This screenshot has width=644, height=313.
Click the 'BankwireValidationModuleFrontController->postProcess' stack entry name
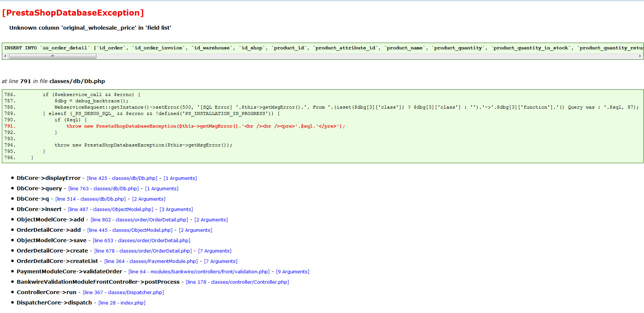[98, 282]
